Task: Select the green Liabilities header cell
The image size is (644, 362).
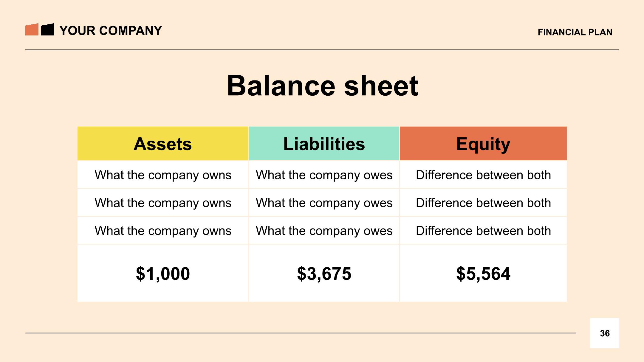Action: pos(324,144)
